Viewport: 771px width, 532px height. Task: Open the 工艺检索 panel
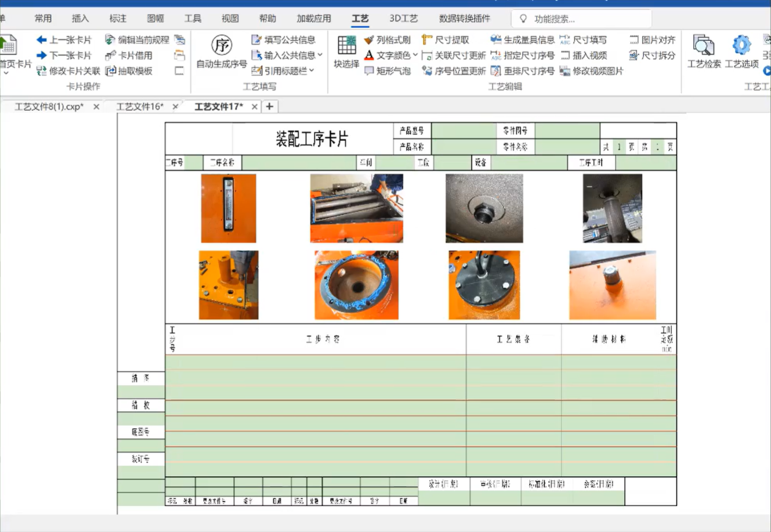[x=703, y=52]
